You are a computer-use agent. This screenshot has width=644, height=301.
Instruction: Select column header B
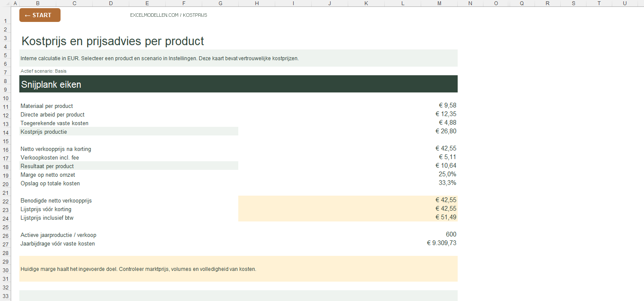(x=38, y=3)
